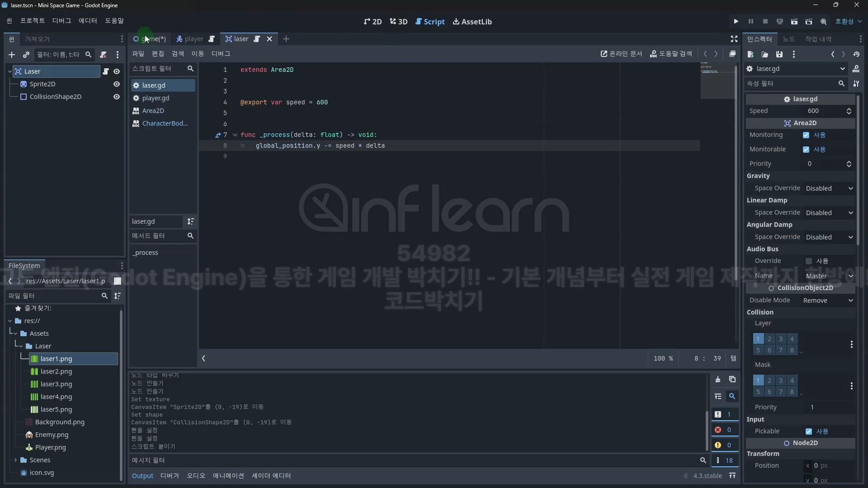Open Audio Bus Name dropdown
Viewport: 868px width, 488px height.
pos(829,276)
